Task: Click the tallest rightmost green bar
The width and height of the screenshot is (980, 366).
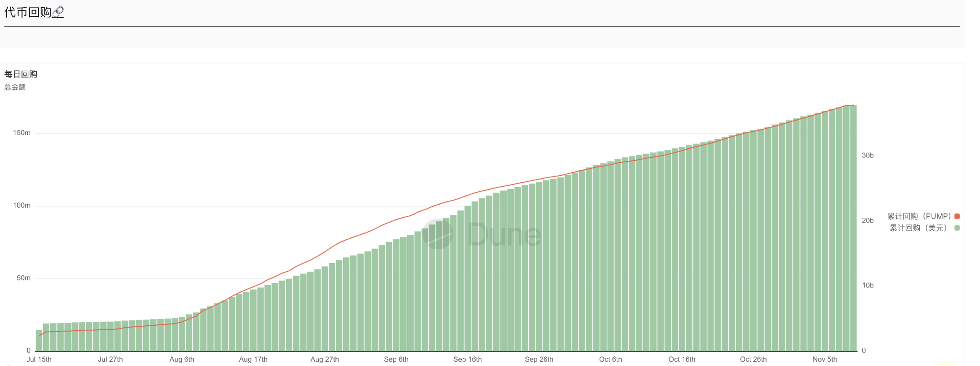Action: [x=853, y=228]
